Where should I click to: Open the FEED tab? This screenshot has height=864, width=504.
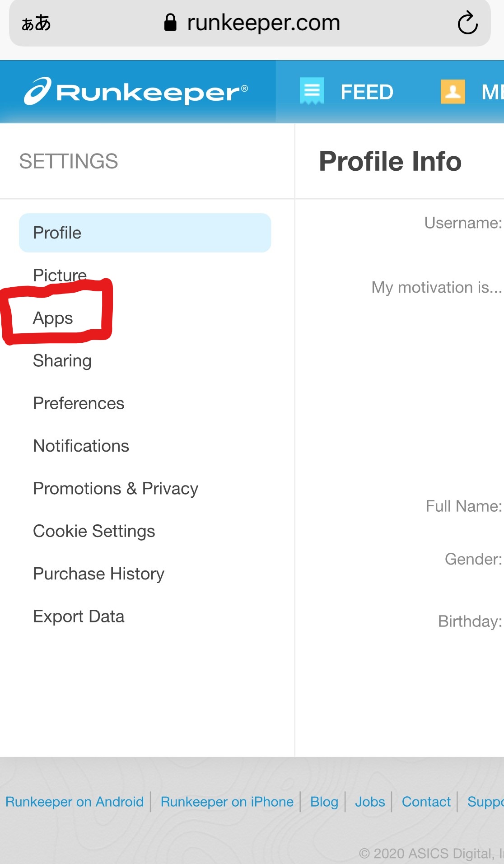(x=367, y=92)
